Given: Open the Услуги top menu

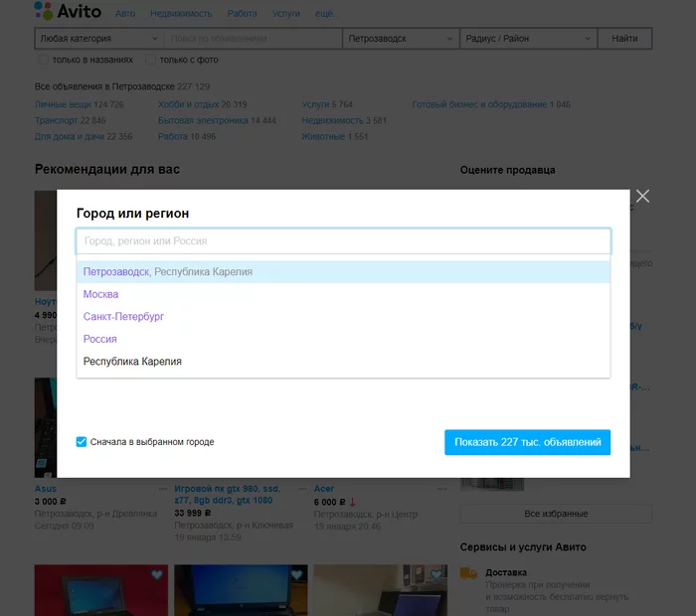Looking at the screenshot, I should pyautogui.click(x=286, y=14).
